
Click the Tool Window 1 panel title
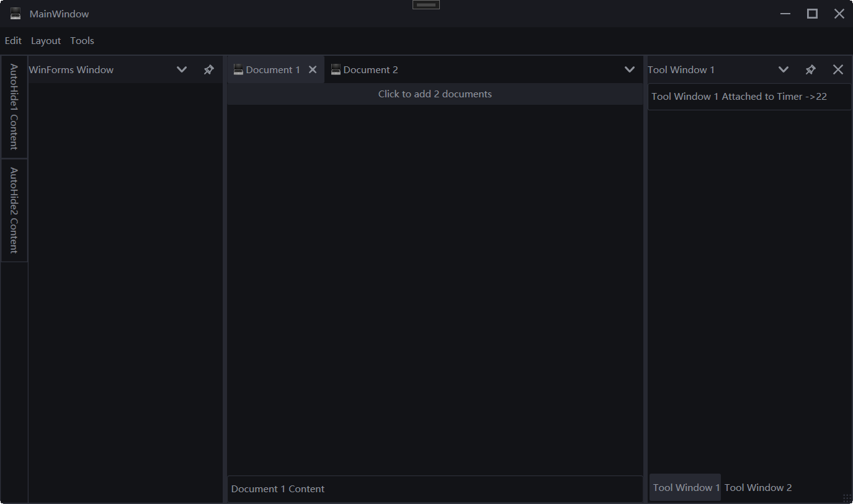pos(681,70)
